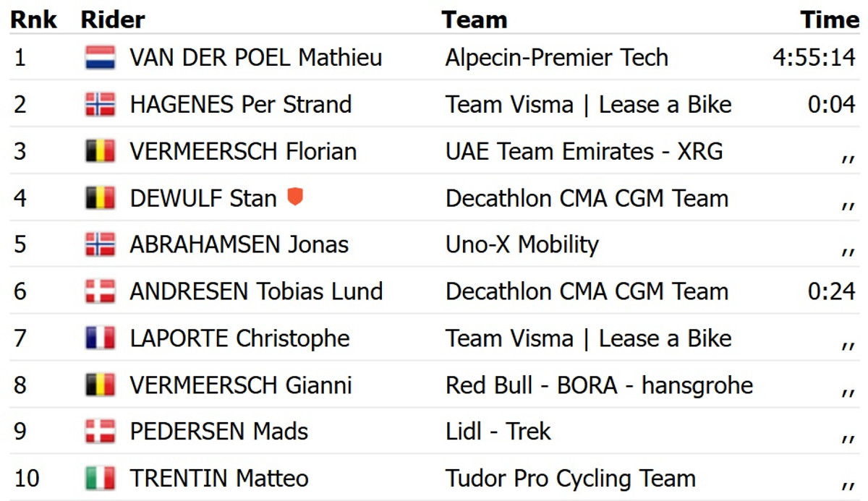Click the Time column header
868x501 pixels.
830,20
